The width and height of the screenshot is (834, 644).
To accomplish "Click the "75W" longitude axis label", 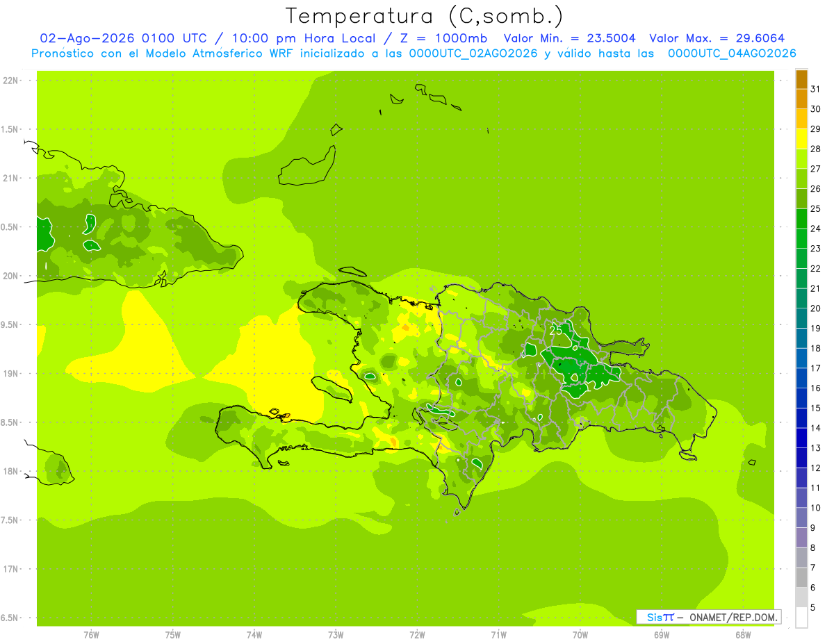I will pos(173,634).
